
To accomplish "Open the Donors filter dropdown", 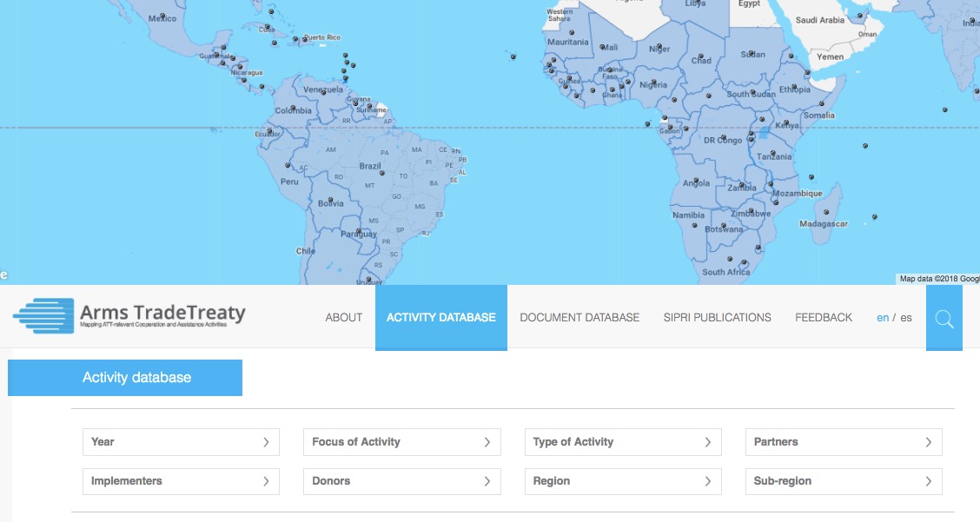I will click(401, 481).
